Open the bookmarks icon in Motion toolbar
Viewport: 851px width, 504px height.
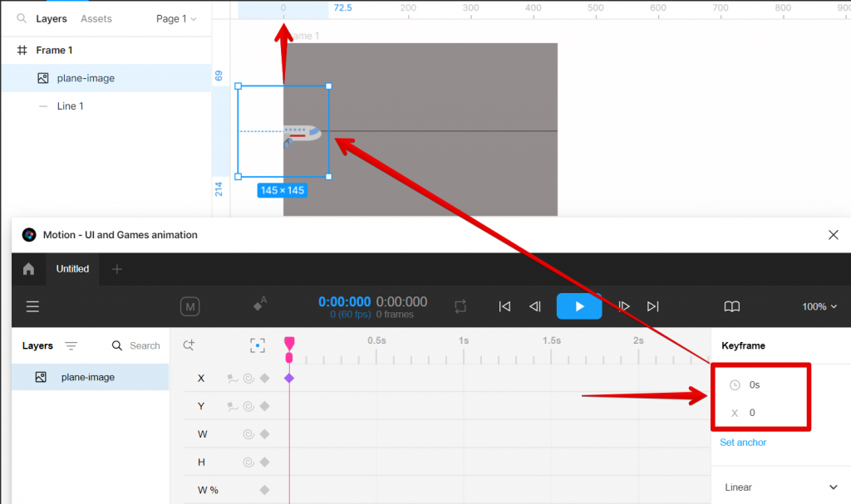731,306
